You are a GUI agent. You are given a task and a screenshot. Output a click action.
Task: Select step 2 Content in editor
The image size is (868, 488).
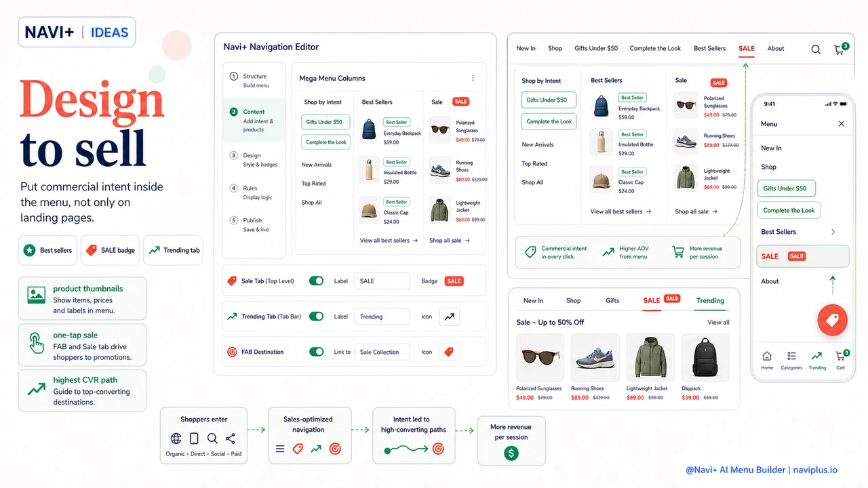click(x=254, y=120)
